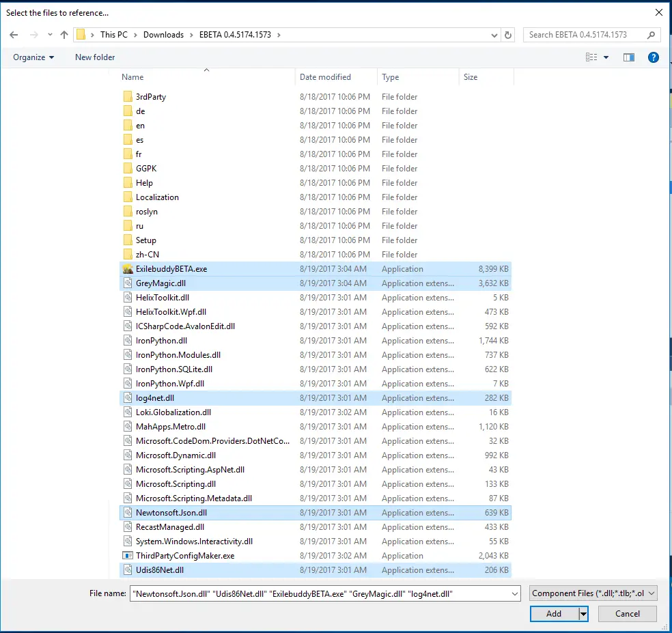Click the Udis86Net.dll file icon
Viewport: 672px width, 633px height.
click(128, 570)
